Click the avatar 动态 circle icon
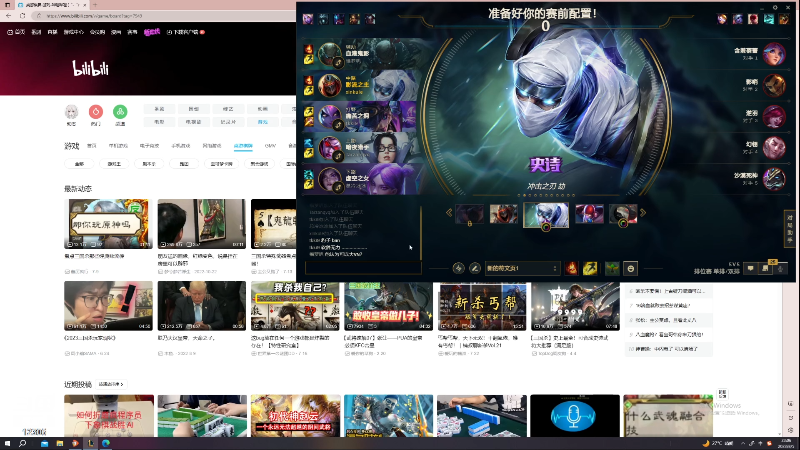Screen dimensions: 800x450 click(71, 112)
